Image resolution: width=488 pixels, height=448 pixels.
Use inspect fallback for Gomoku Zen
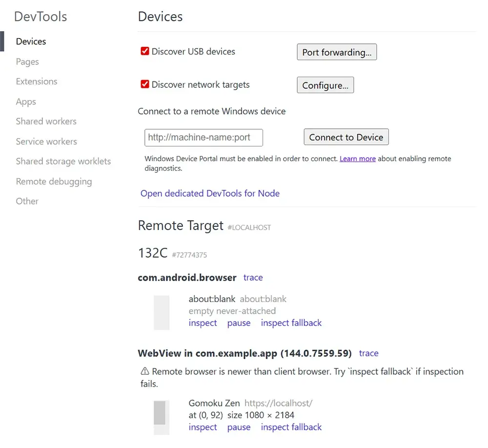pos(291,427)
